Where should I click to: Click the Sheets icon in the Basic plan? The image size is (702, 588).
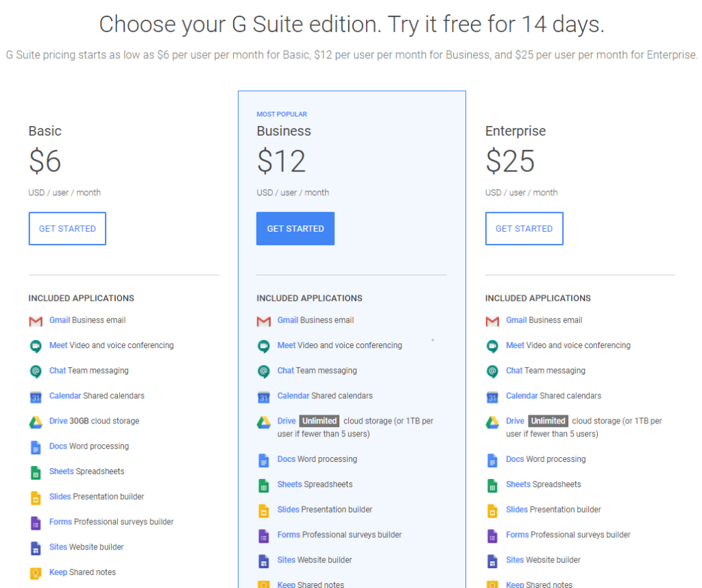coord(36,473)
